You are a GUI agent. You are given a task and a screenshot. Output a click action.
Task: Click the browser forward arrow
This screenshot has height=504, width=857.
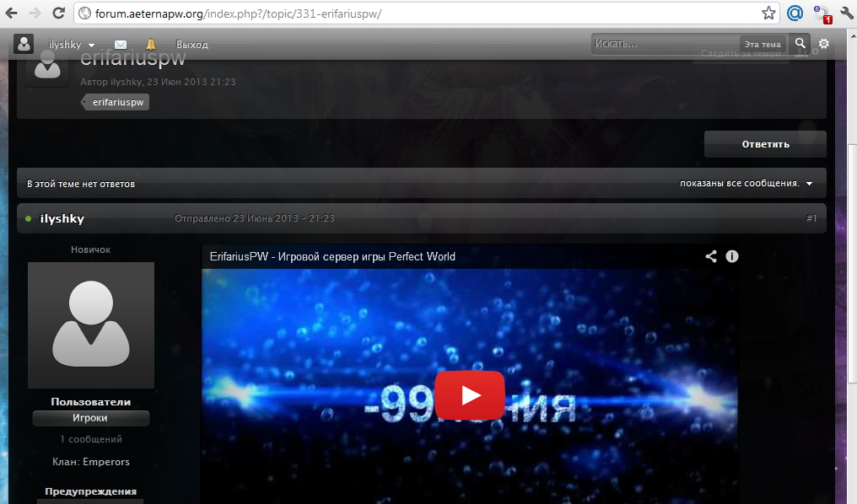35,13
